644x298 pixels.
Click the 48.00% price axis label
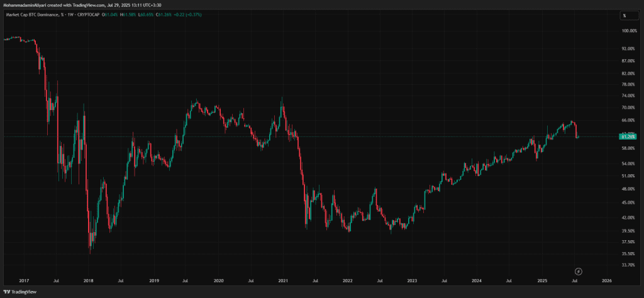tap(628, 189)
